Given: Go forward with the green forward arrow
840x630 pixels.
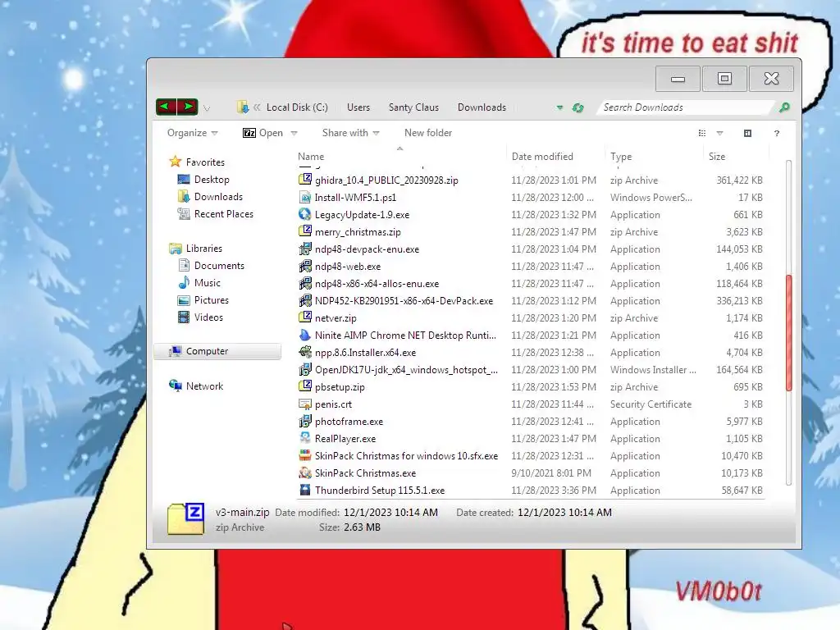Looking at the screenshot, I should pos(188,107).
